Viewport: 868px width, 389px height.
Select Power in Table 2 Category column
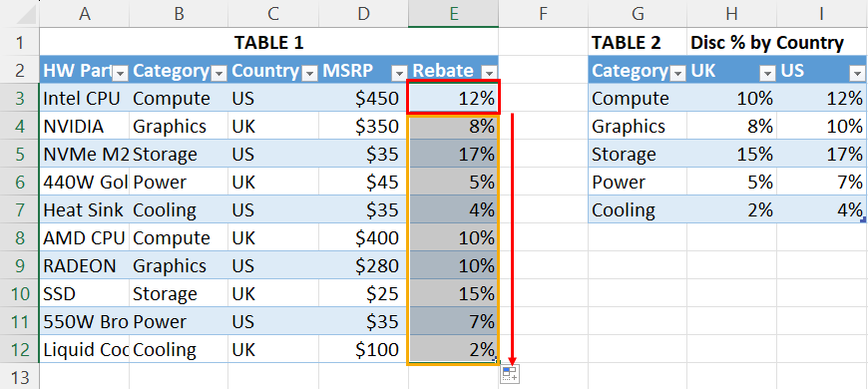(x=638, y=183)
